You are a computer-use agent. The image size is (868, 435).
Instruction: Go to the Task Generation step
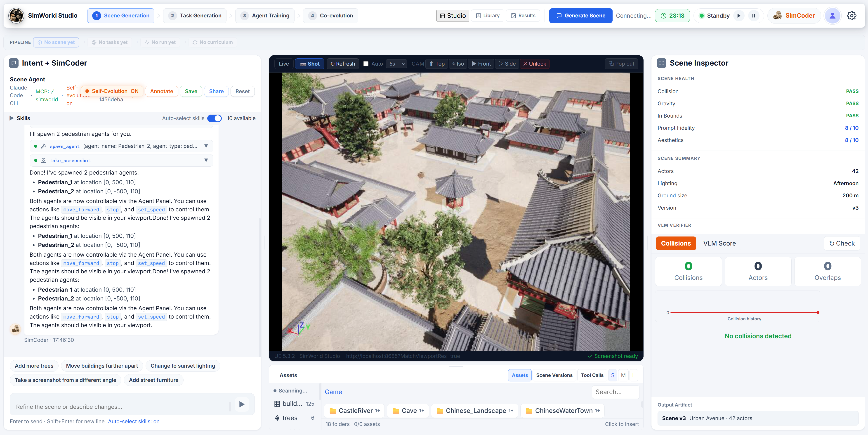195,16
